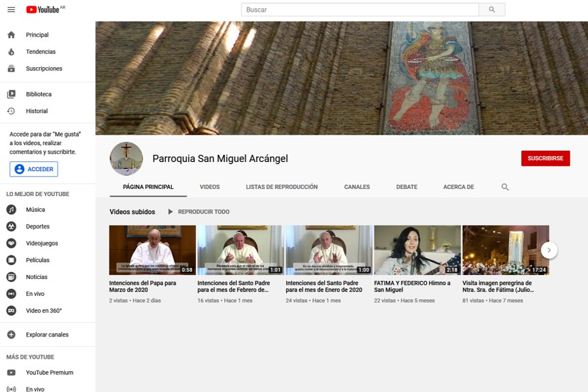Image resolution: width=588 pixels, height=392 pixels.
Task: Open the hamburger guide menu
Action: pos(11,10)
